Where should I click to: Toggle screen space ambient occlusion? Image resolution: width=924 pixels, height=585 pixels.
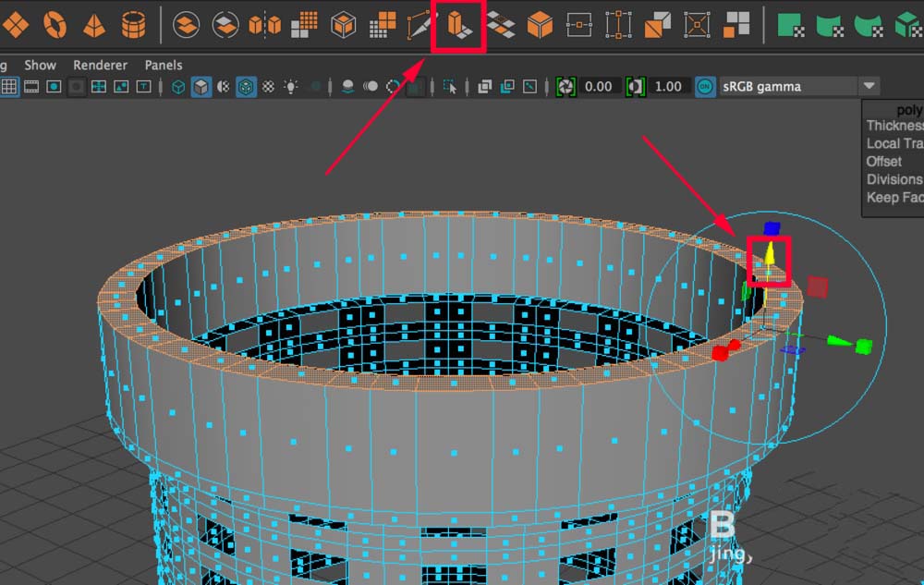[x=348, y=87]
